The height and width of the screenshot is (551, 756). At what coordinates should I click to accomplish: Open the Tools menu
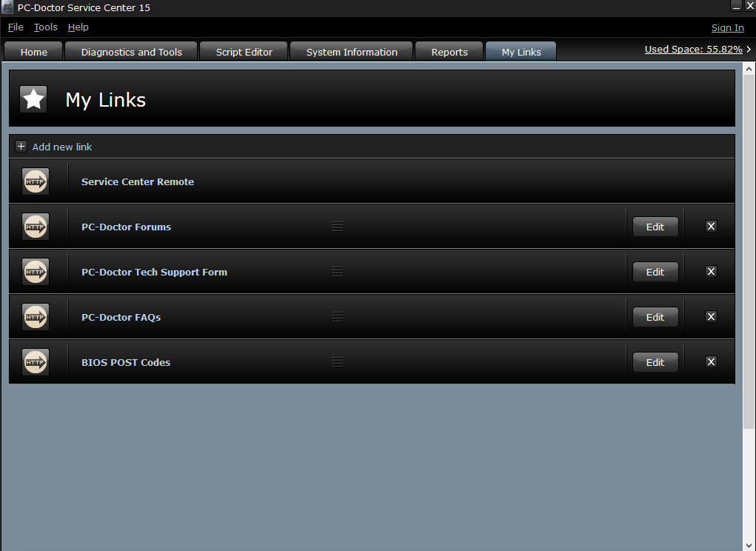point(45,27)
